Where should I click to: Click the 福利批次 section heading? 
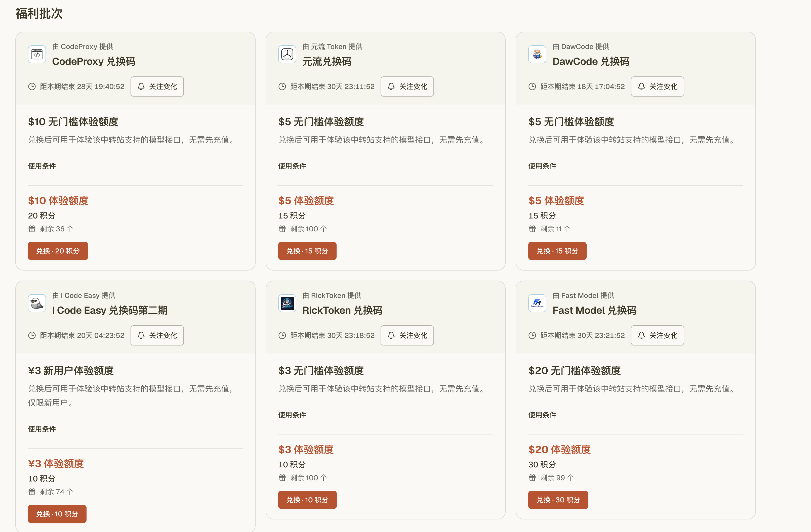click(39, 14)
